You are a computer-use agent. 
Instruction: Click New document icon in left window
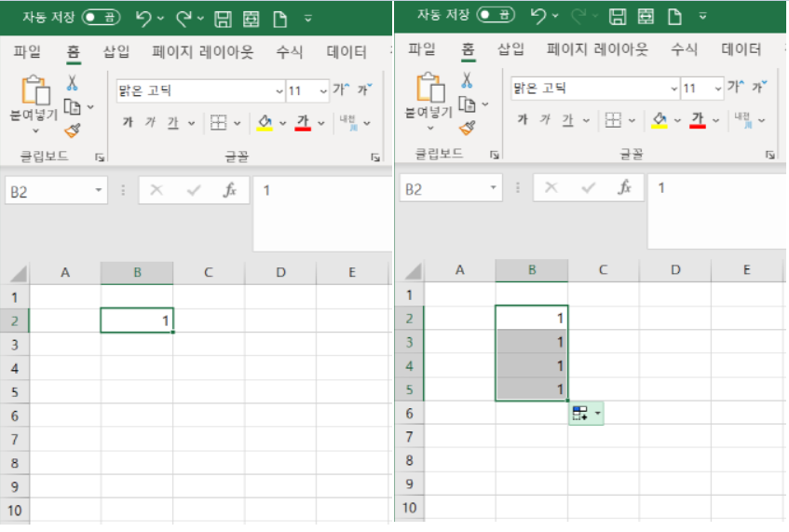[x=279, y=20]
